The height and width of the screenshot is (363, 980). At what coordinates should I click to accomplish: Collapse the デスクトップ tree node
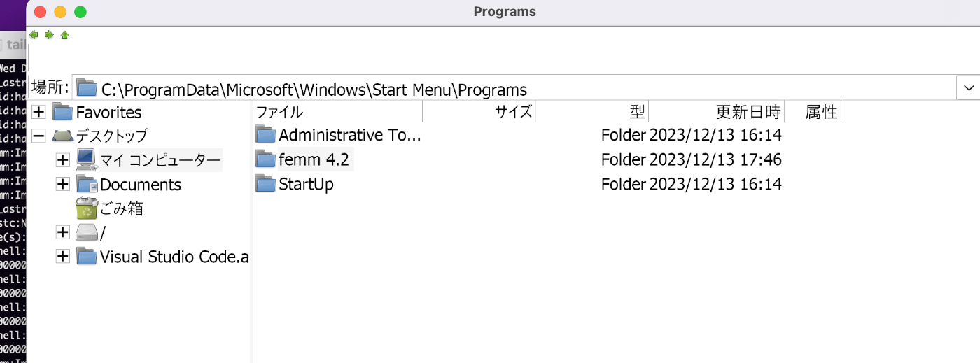point(39,136)
